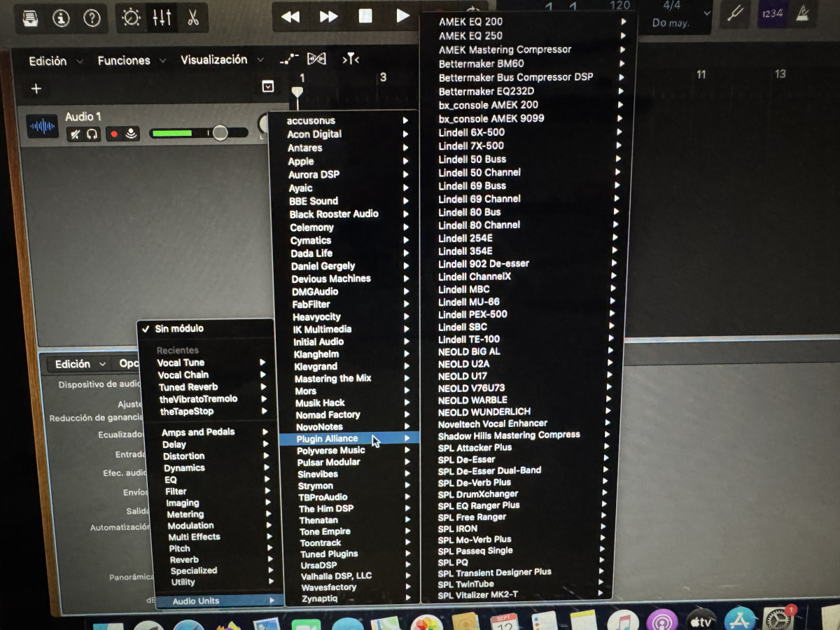The width and height of the screenshot is (840, 630).
Task: Select FabFilter from the manufacturer list
Action: click(311, 304)
